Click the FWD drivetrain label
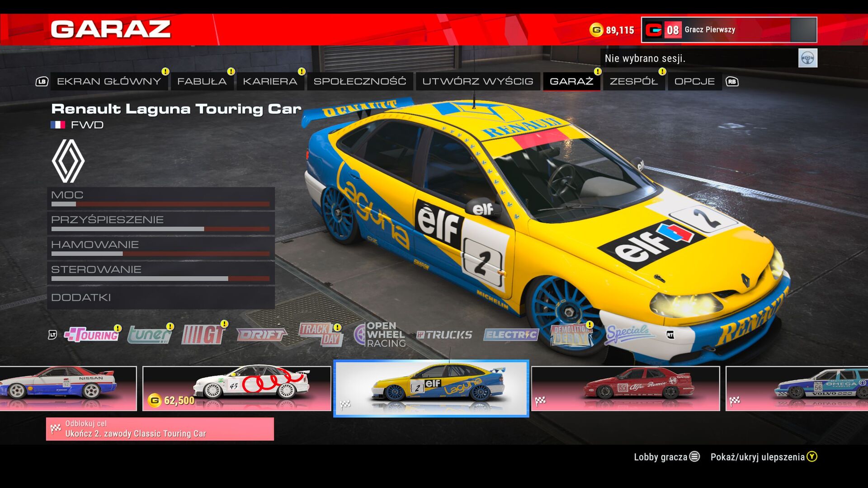This screenshot has height=488, width=868. coord(87,125)
